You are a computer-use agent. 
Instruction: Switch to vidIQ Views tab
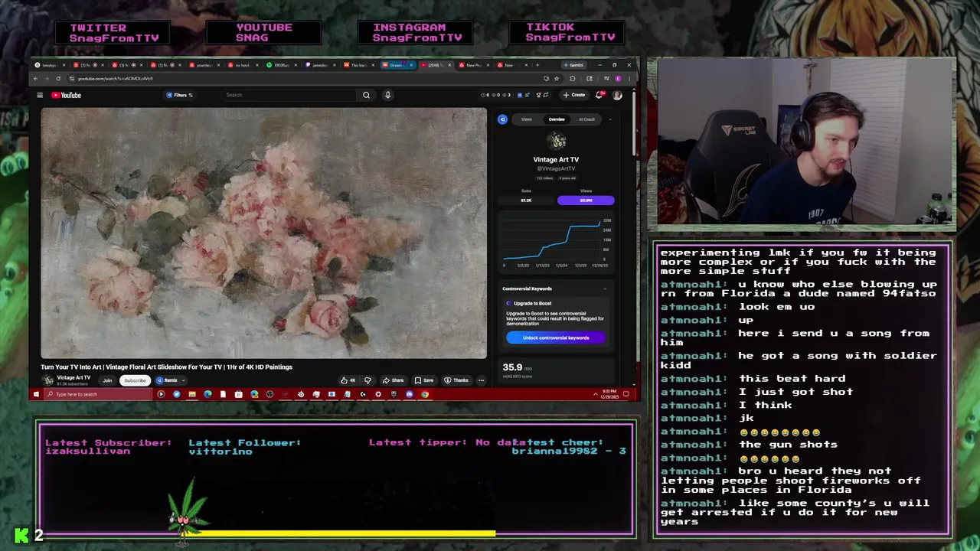point(527,119)
